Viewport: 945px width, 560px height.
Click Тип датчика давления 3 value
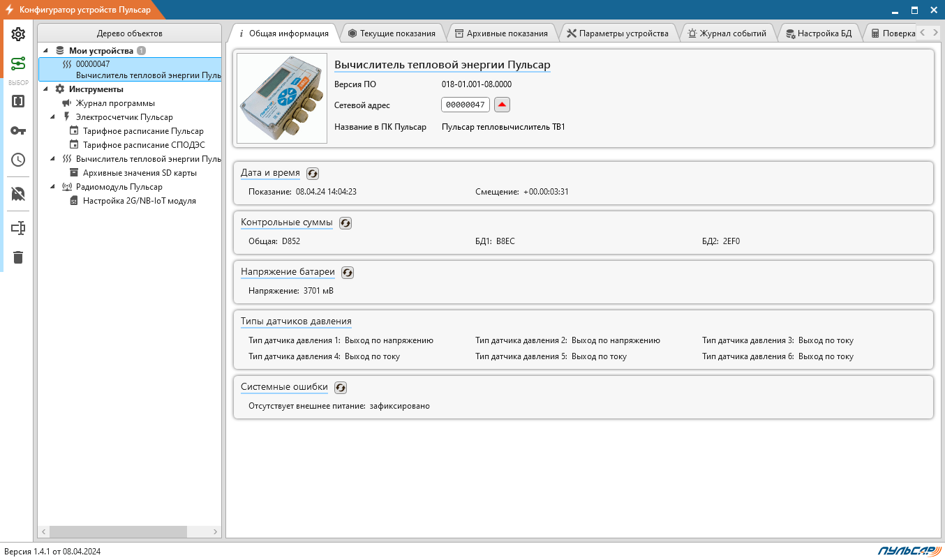click(x=826, y=341)
